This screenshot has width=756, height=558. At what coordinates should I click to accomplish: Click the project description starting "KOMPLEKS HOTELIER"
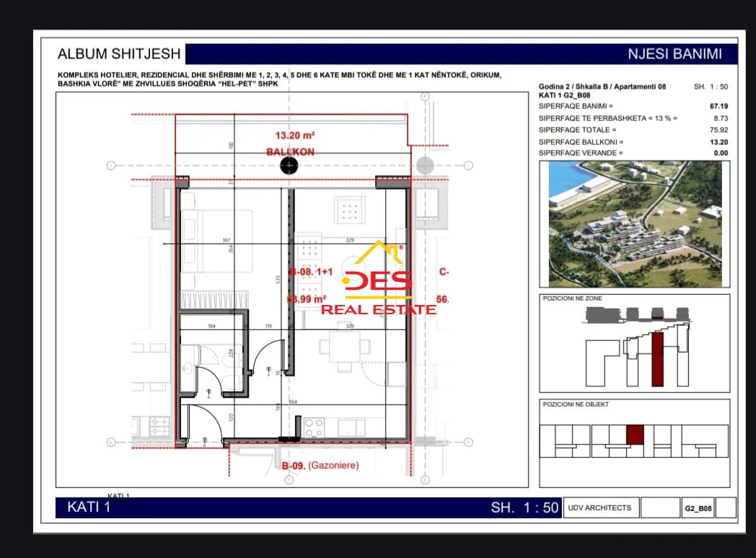pos(280,79)
